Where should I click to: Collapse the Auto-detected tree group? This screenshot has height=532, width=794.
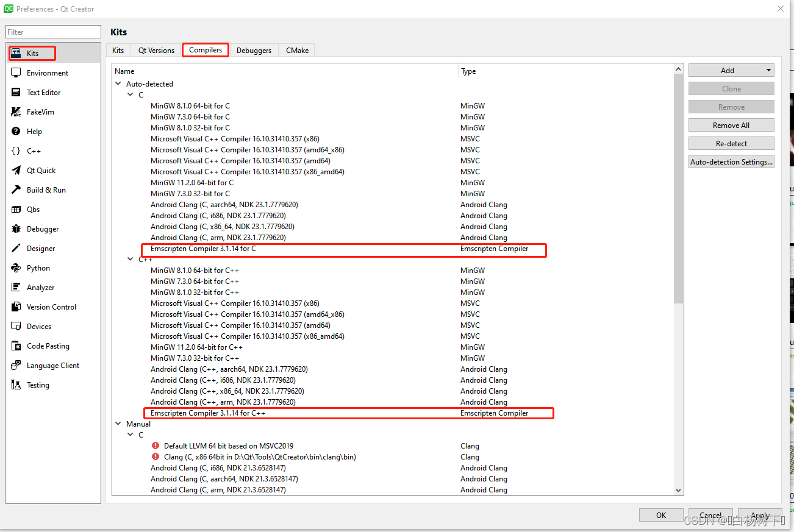point(118,83)
